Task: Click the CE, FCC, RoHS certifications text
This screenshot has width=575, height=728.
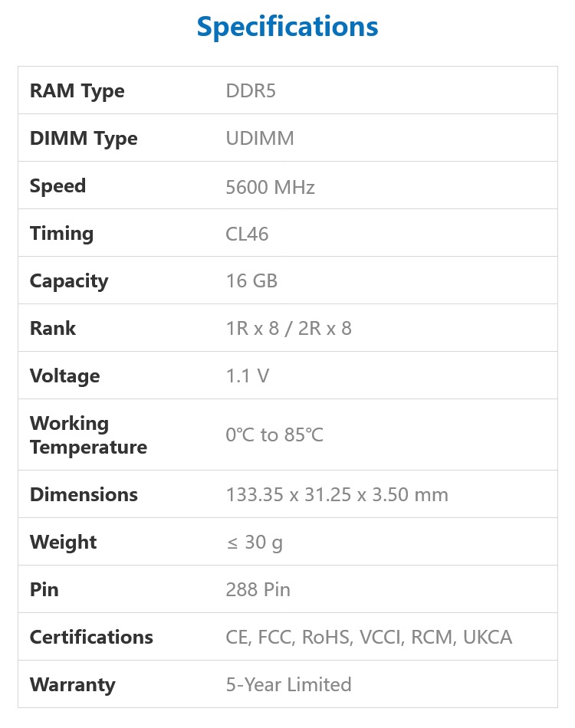Action: [369, 638]
